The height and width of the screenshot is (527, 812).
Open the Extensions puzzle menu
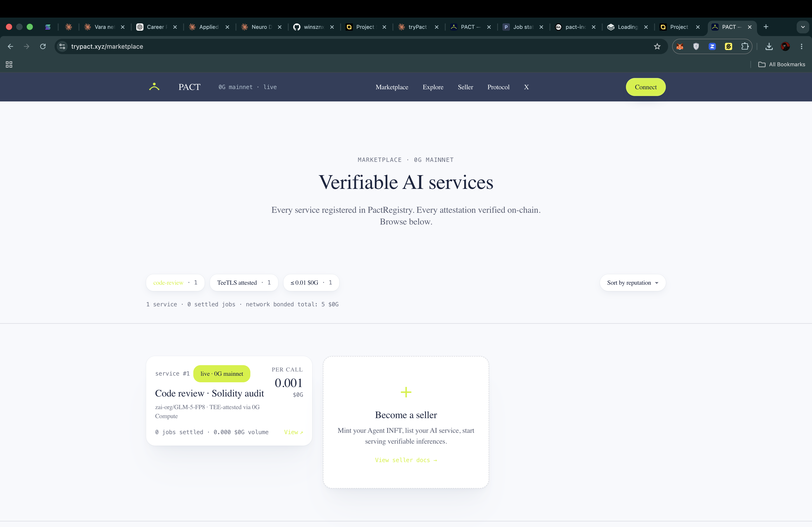[x=745, y=46]
